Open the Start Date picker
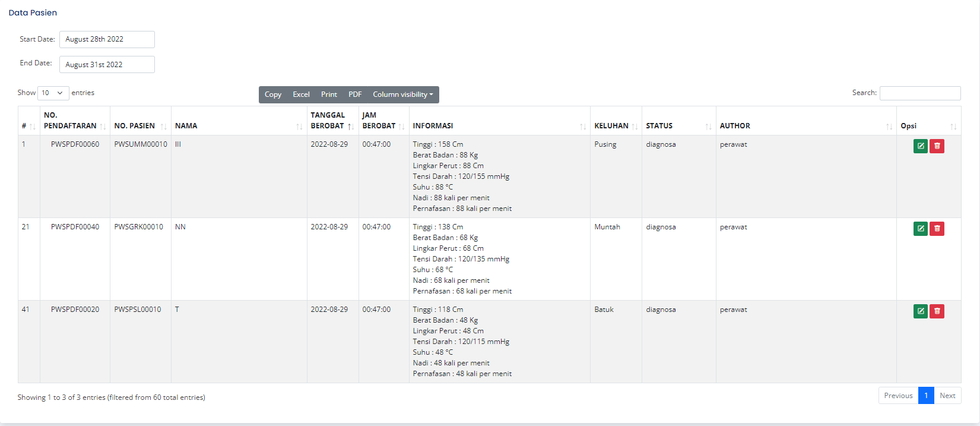Screen dimensions: 980x426 pyautogui.click(x=107, y=39)
